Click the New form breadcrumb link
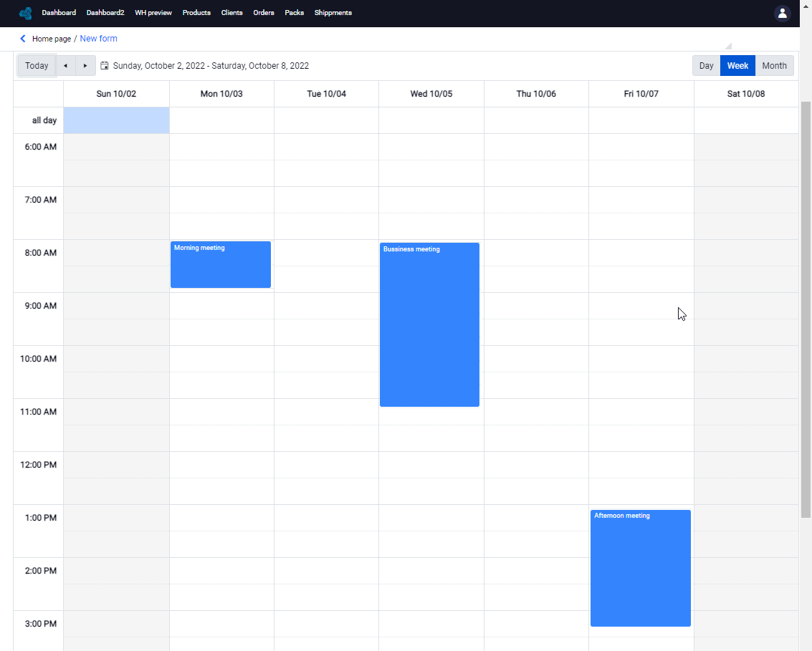The width and height of the screenshot is (812, 651). 98,39
